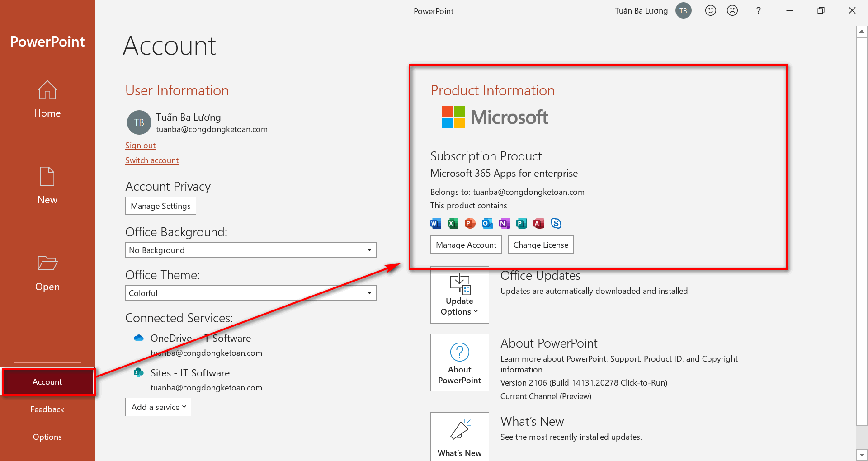The width and height of the screenshot is (868, 461).
Task: Click the user name in the title bar
Action: [x=641, y=11]
